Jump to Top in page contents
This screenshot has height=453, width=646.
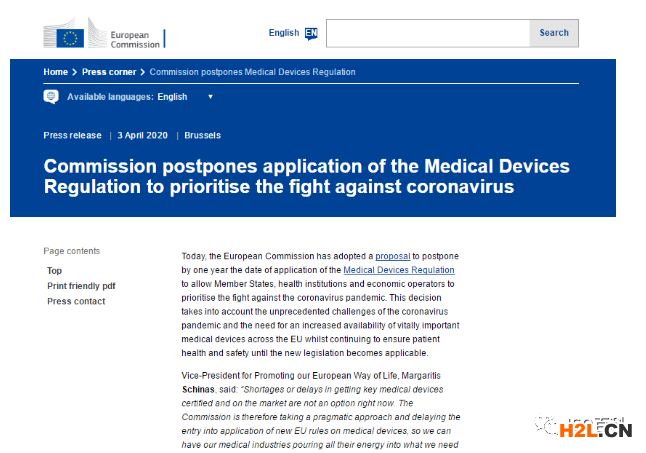pyautogui.click(x=54, y=270)
